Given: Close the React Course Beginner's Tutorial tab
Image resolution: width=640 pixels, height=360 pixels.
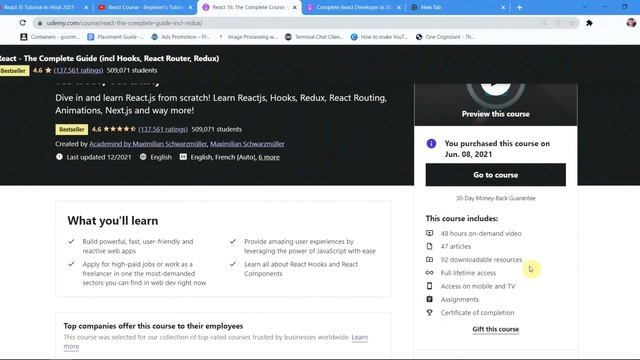Looking at the screenshot, I should point(190,7).
